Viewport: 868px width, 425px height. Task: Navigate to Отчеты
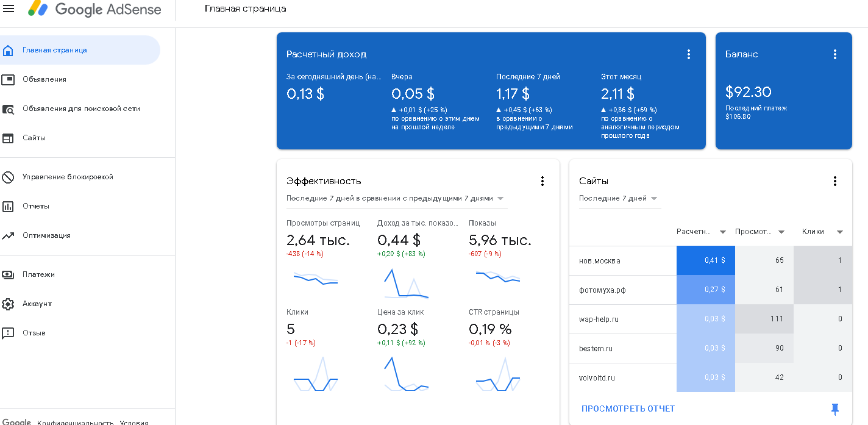click(80, 206)
